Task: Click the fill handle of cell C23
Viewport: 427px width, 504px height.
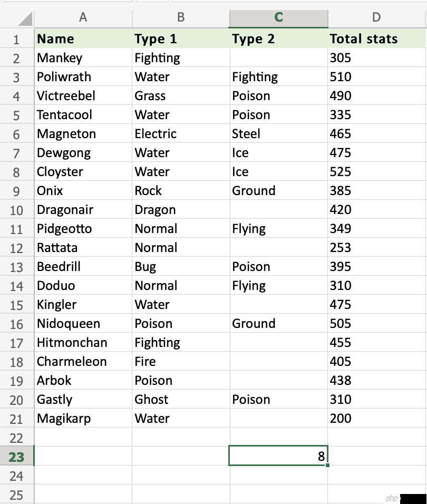Action: (327, 465)
